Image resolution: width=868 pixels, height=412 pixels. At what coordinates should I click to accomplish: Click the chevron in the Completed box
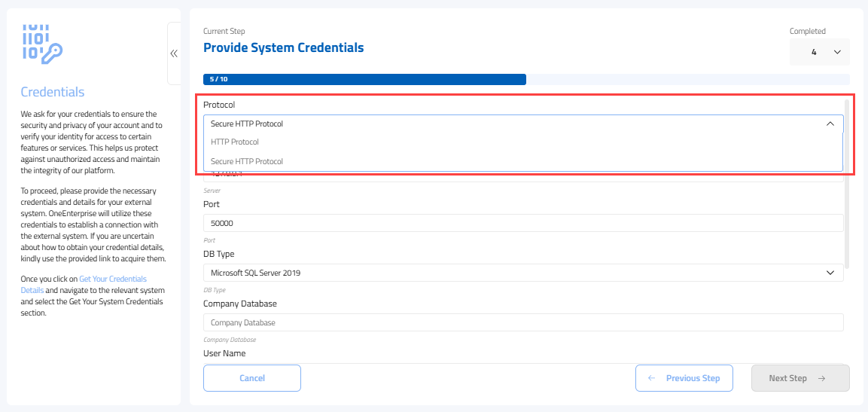(837, 52)
